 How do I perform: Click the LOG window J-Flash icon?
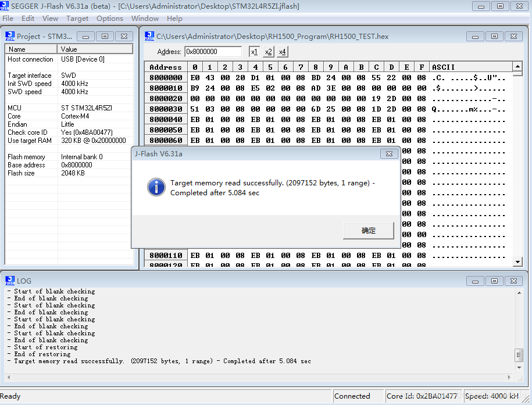click(10, 281)
